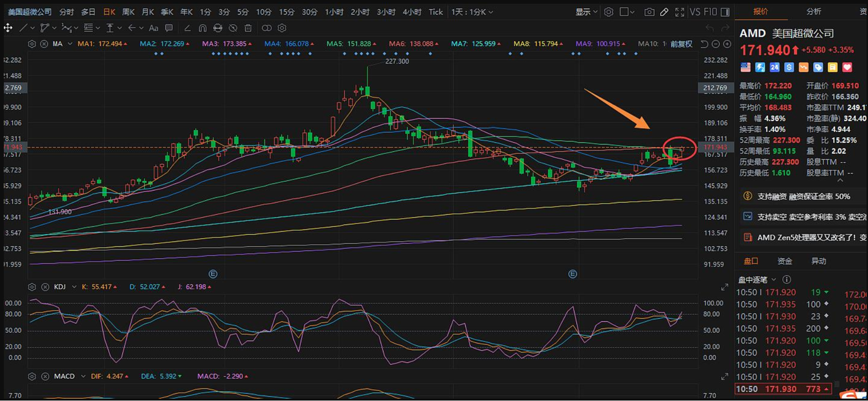868x401 pixels.
Task: Open the 1天:1分K dropdown
Action: click(472, 12)
